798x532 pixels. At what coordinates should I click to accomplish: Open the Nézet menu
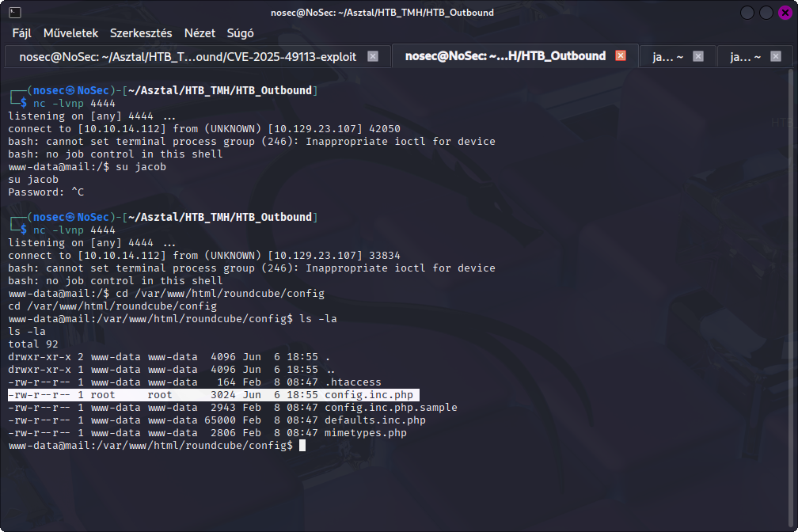(x=199, y=33)
